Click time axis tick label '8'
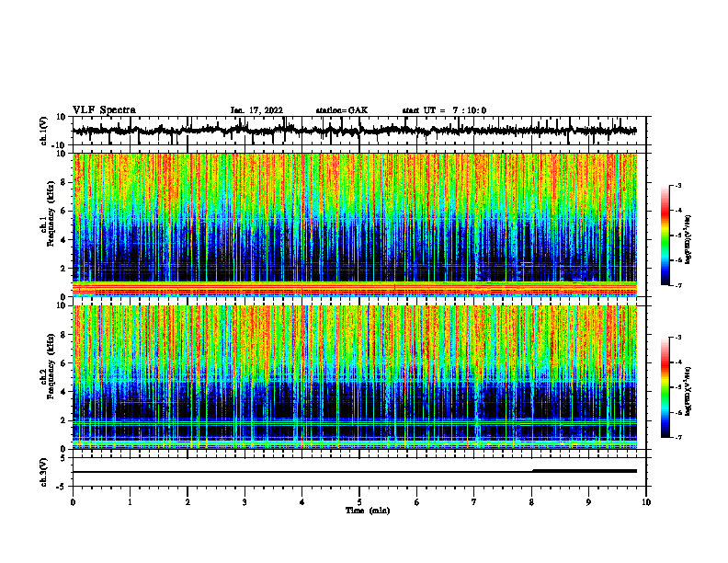The width and height of the screenshot is (728, 563). tap(531, 502)
